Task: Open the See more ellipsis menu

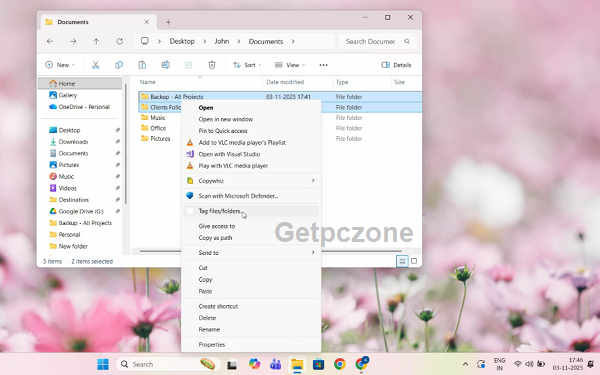Action: [323, 65]
